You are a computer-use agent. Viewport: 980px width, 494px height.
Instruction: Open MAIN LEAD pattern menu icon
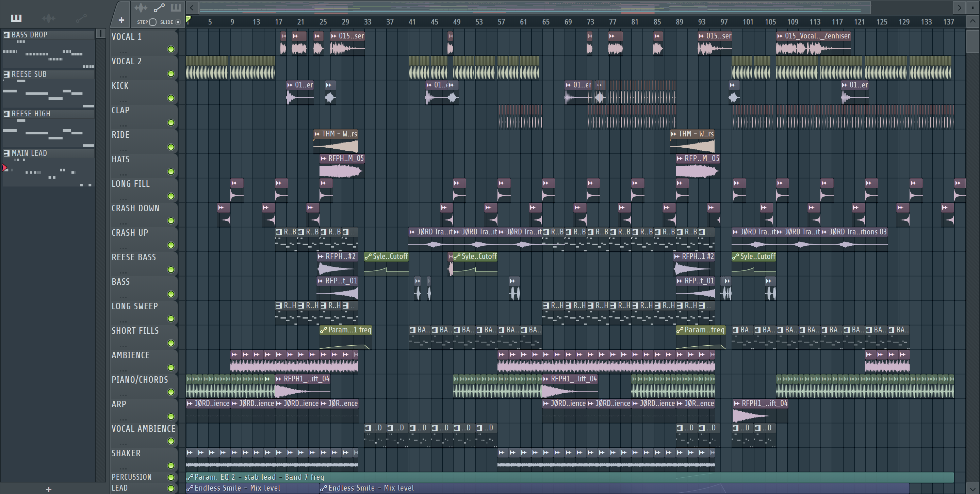(x=6, y=153)
